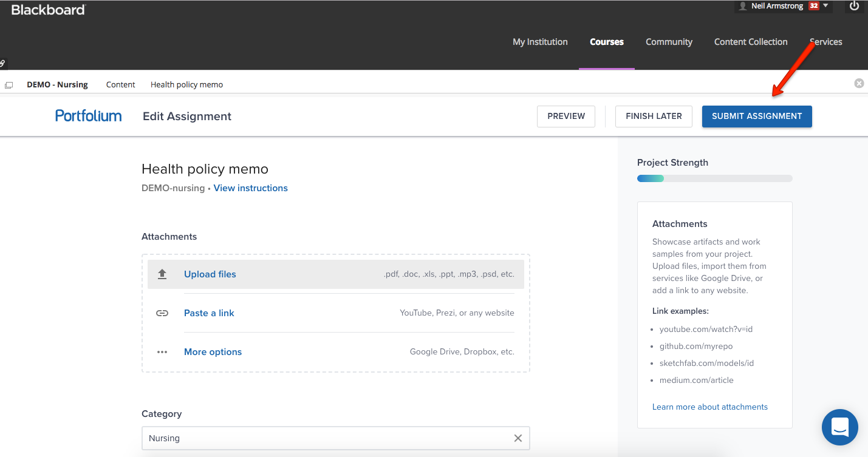Screen dimensions: 868x457
Task: Close the breadcrumb bar with X icon
Action: tap(859, 84)
